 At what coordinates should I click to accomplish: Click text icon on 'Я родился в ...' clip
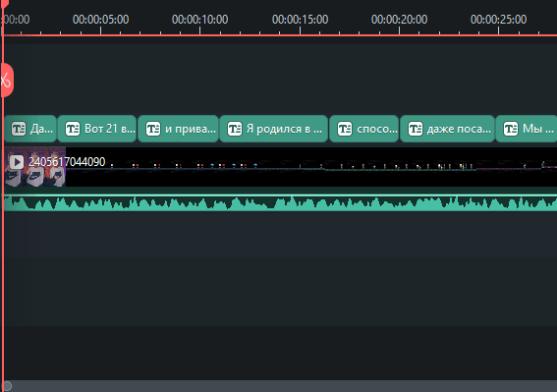pyautogui.click(x=235, y=129)
